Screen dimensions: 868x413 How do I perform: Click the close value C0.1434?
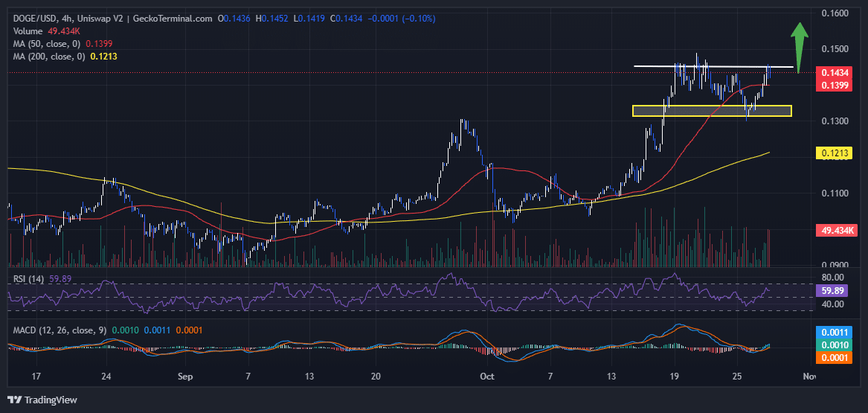click(346, 19)
